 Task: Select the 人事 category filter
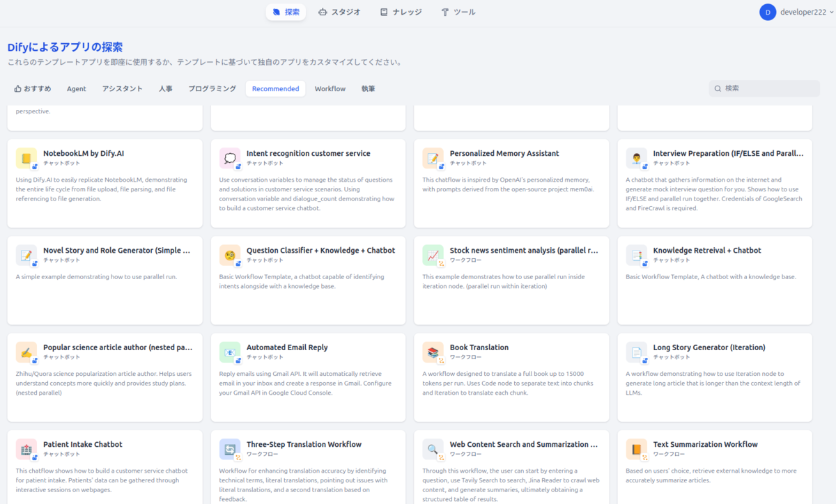[x=166, y=88]
